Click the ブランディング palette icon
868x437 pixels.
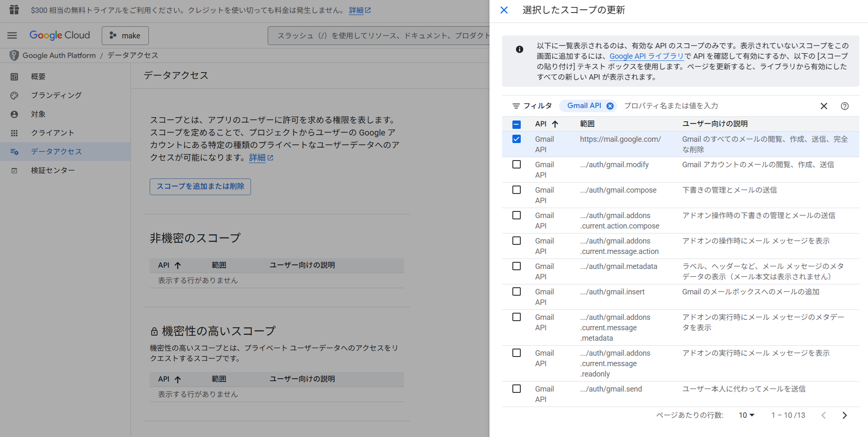click(x=14, y=95)
